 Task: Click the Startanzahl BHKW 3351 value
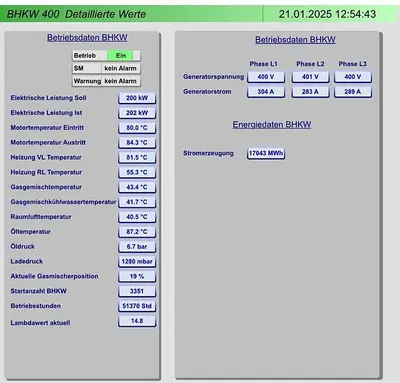click(x=137, y=291)
